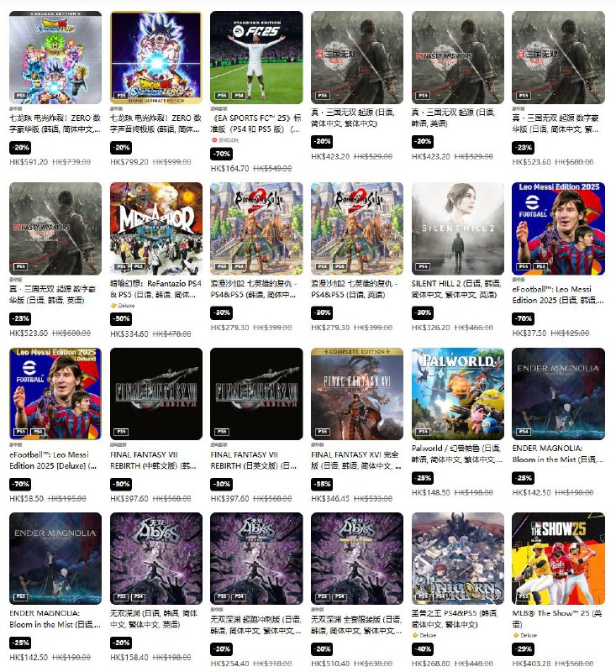Screen dimensions: 616x672
Task: Open the Dragon Ball Sparking Zero Ultimate Edition cover
Action: tap(156, 57)
